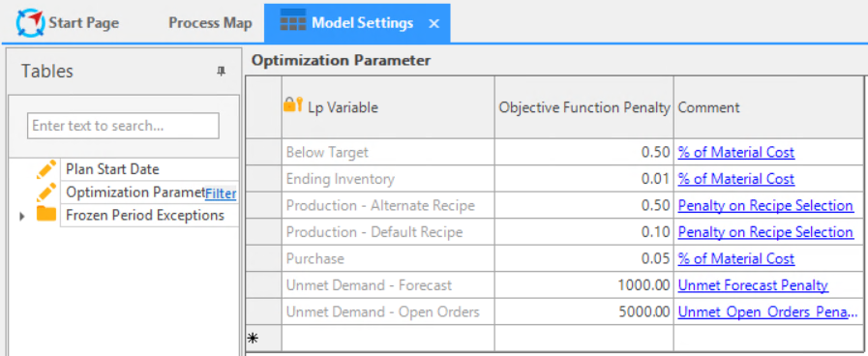Select the Purchase variable cell
This screenshot has height=356, width=868.
click(x=388, y=258)
